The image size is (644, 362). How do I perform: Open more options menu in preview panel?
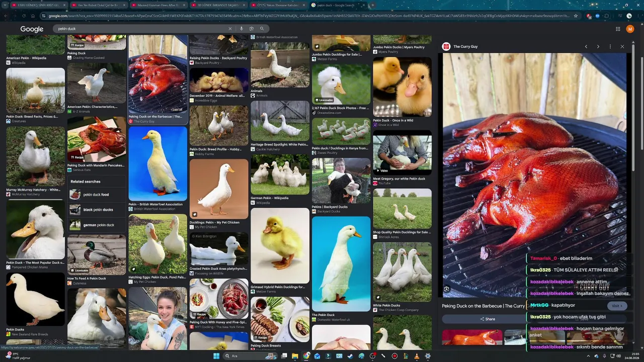pyautogui.click(x=610, y=47)
